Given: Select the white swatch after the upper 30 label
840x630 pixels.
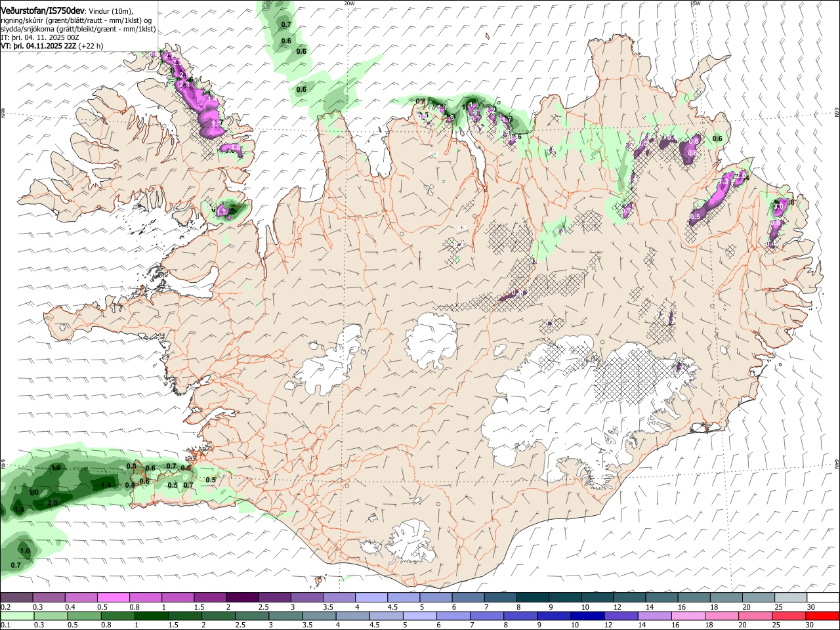Looking at the screenshot, I should click(823, 597).
